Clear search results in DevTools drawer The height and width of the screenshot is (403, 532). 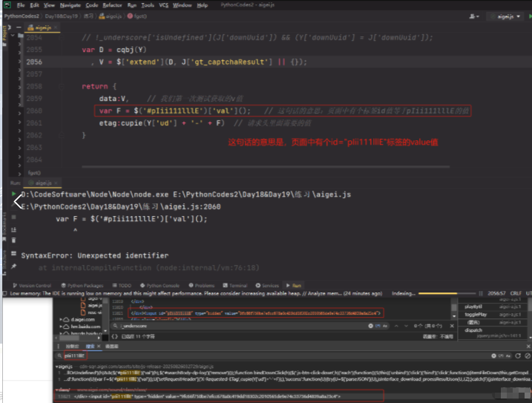coord(528,356)
